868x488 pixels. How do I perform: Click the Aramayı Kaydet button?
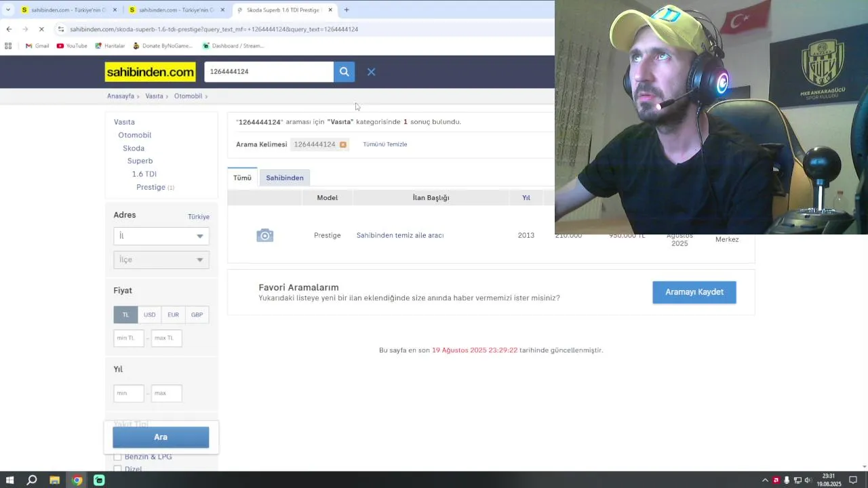(694, 292)
